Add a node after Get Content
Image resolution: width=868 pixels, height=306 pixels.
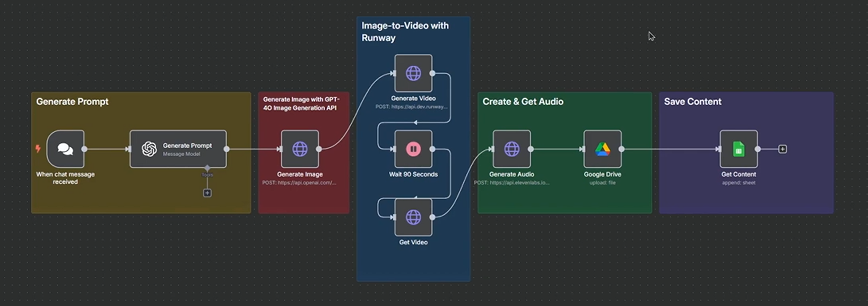pyautogui.click(x=783, y=149)
